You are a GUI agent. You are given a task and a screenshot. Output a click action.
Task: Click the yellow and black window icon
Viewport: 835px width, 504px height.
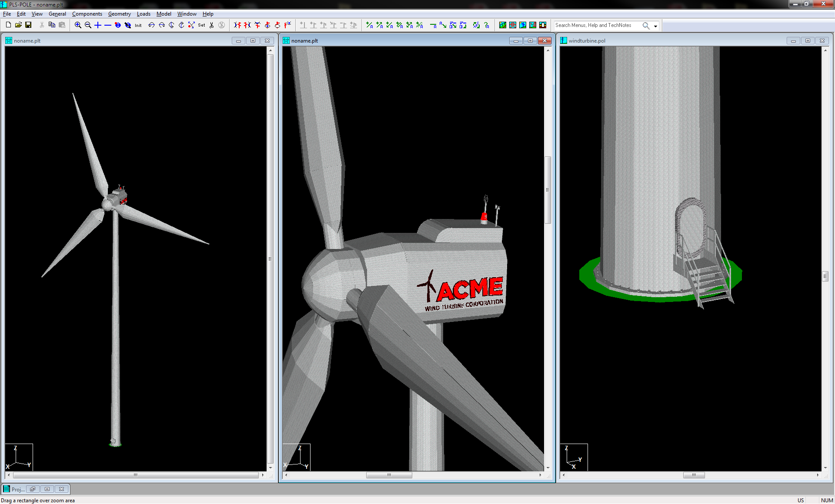[x=543, y=25]
